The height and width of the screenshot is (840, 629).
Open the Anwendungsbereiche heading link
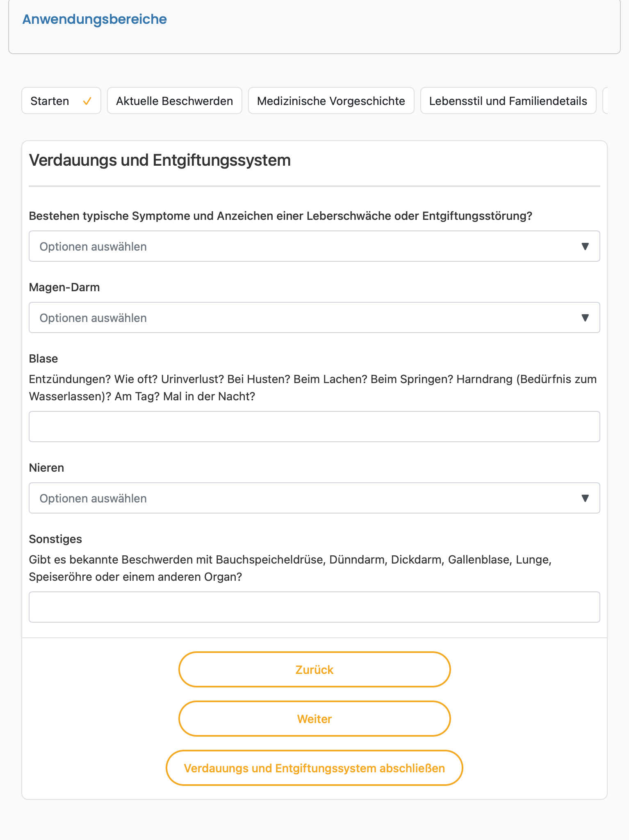pos(95,19)
